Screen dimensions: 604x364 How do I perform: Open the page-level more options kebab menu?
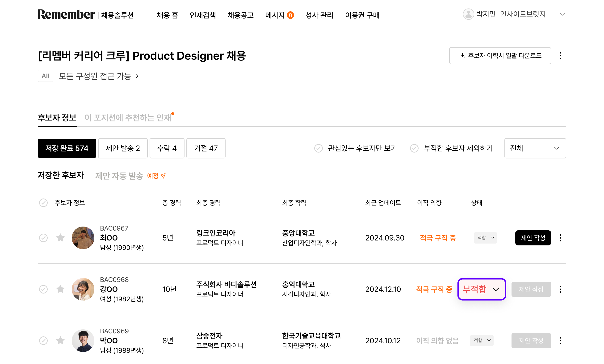[560, 56]
